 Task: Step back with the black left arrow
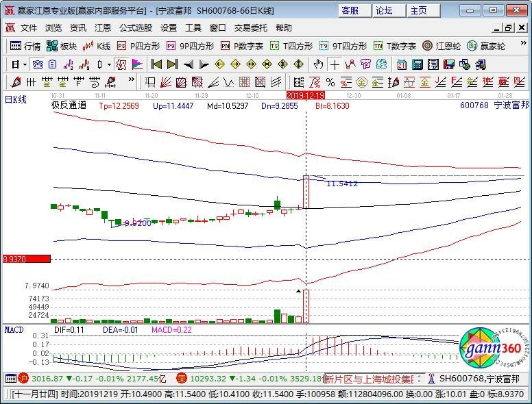(189, 64)
